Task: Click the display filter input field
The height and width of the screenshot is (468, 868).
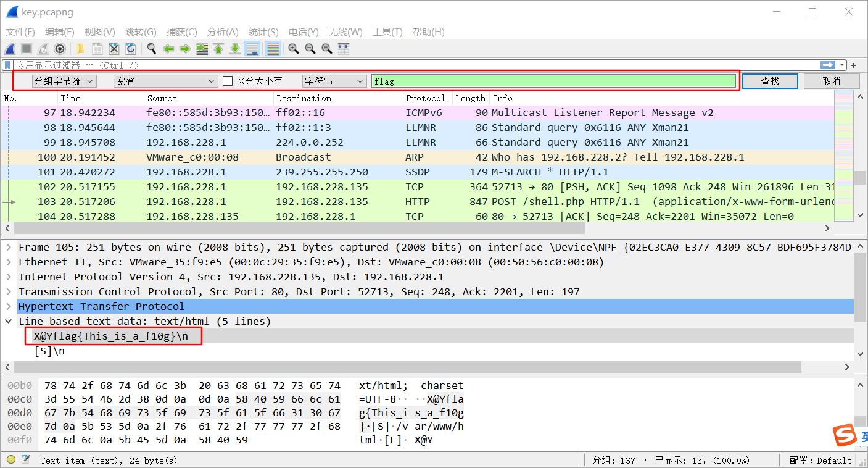Action: click(417, 65)
